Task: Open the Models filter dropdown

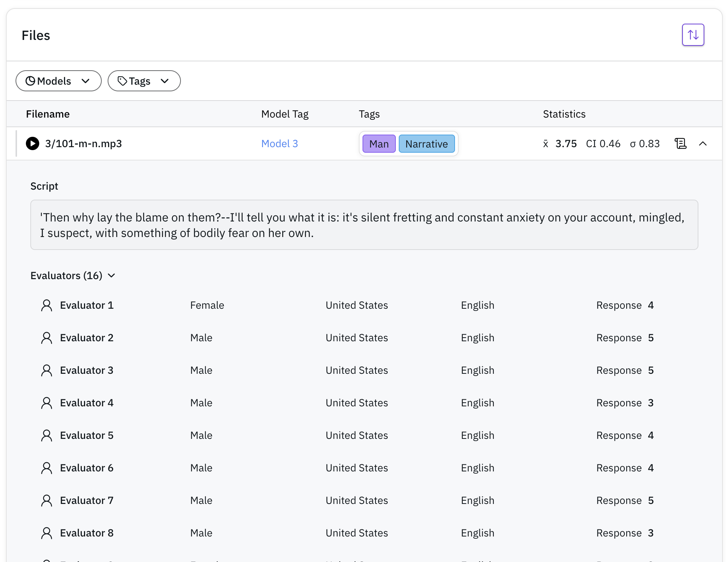Action: (x=58, y=81)
